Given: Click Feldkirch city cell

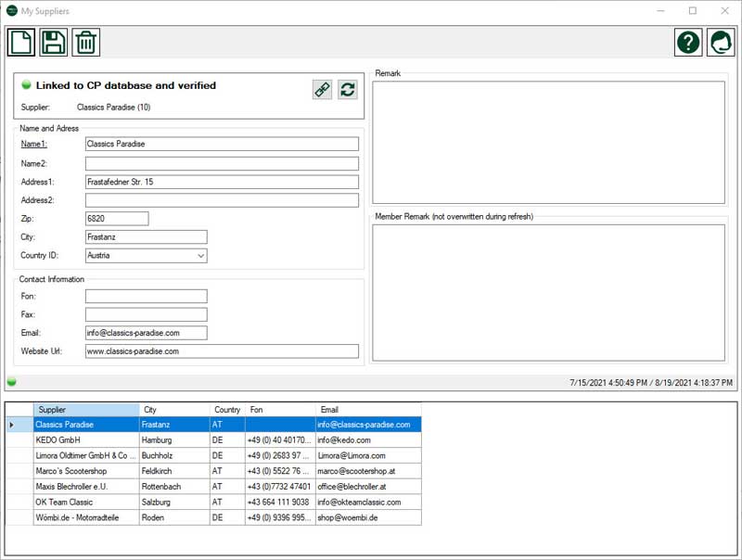Looking at the screenshot, I should [x=174, y=471].
